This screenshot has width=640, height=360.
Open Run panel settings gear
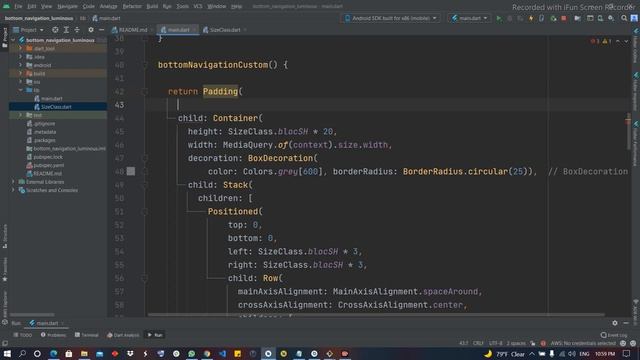click(615, 323)
